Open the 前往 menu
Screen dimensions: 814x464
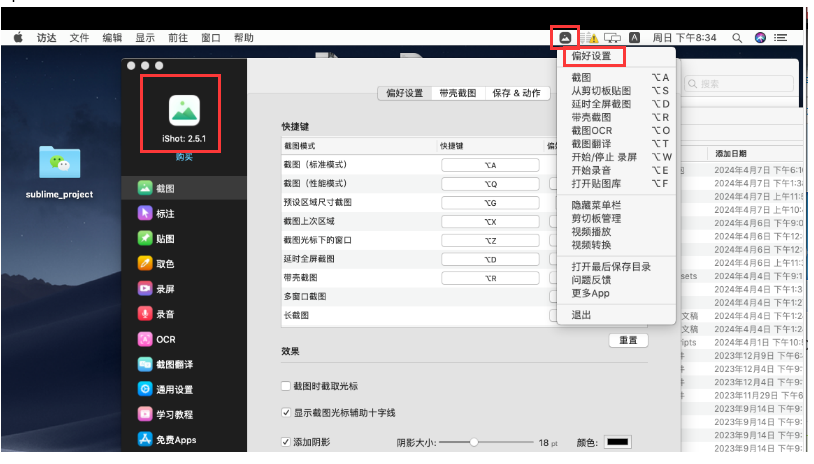[x=178, y=37]
